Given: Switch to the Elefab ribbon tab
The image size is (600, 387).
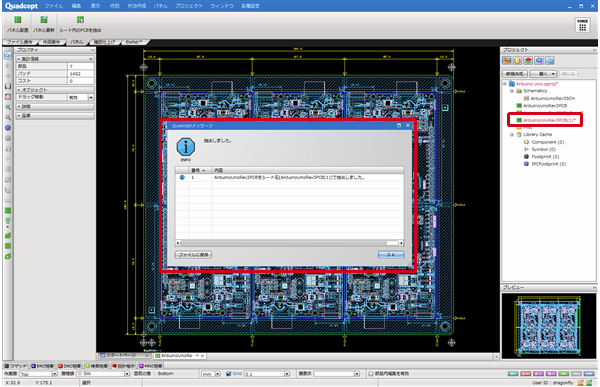Looking at the screenshot, I should (134, 42).
